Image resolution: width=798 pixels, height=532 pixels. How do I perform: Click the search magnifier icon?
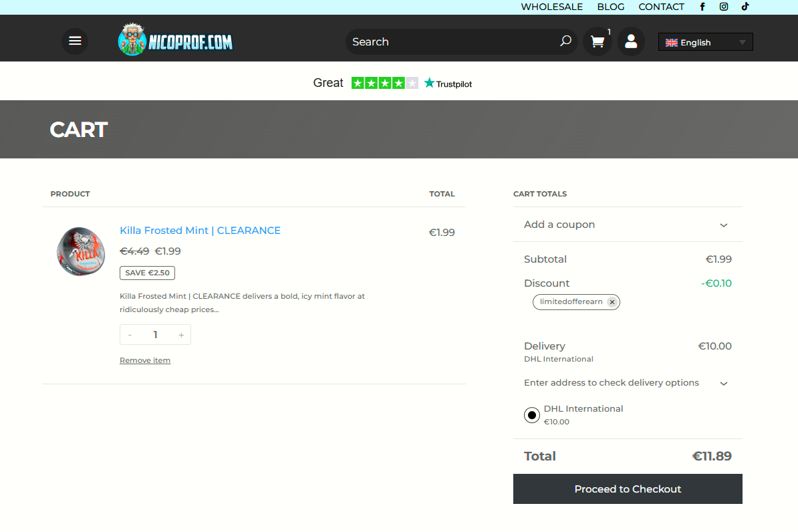[x=565, y=41]
